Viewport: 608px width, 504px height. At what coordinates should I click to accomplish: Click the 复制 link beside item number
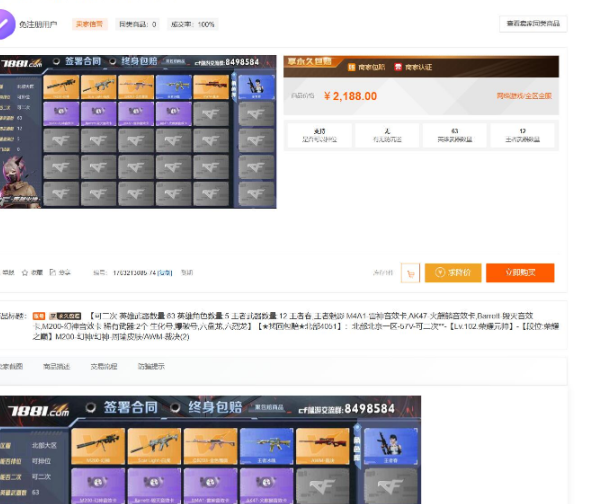click(165, 272)
